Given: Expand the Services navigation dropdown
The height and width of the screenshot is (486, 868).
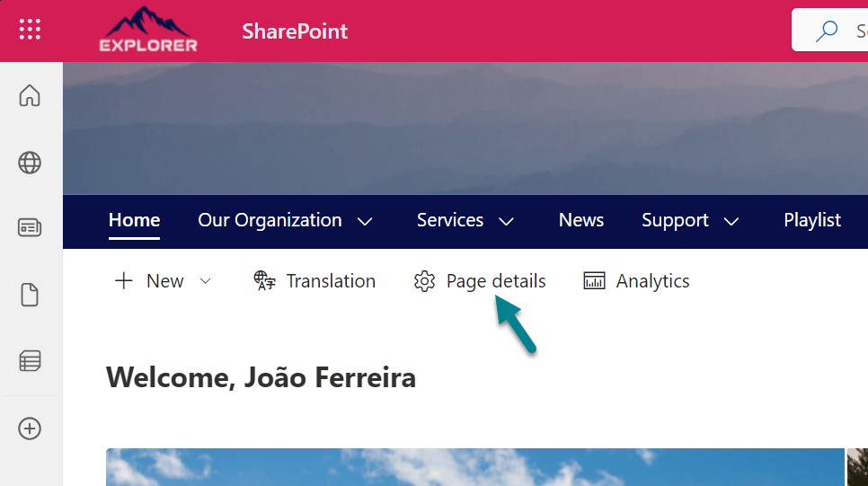Looking at the screenshot, I should pyautogui.click(x=507, y=221).
